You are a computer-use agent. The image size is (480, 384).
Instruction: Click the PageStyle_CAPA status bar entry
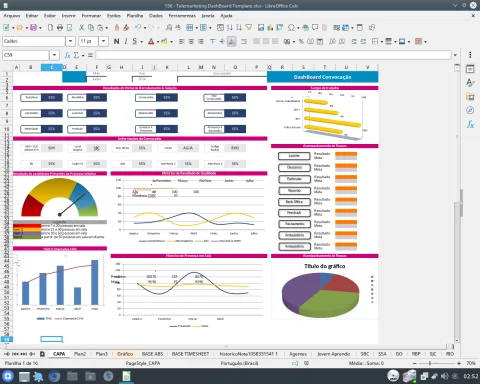pos(143,363)
